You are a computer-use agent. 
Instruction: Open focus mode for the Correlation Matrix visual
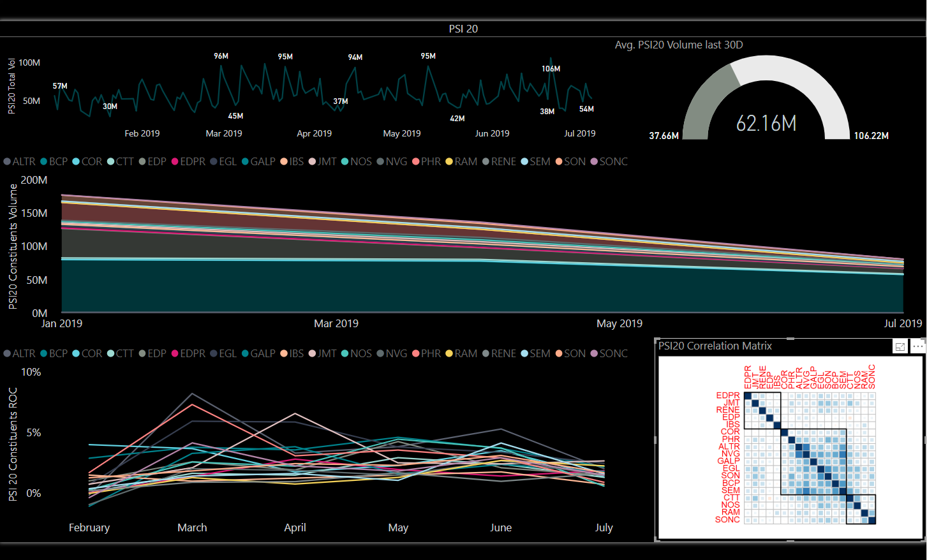coord(900,346)
